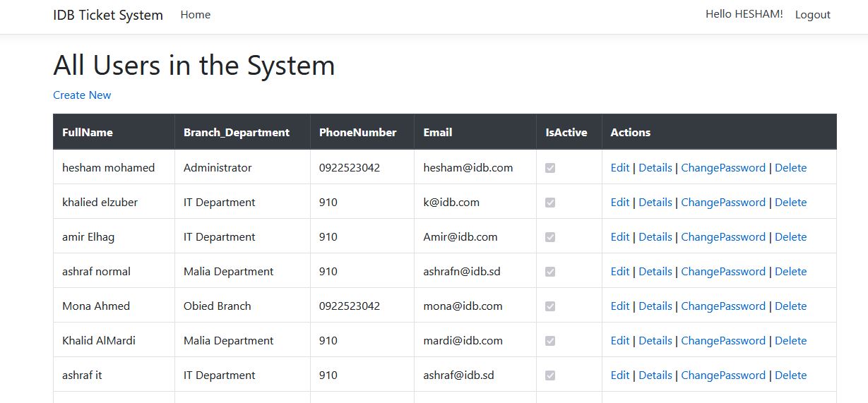Open ChangePassword for khalied elzuber
Viewport: 868px width, 403px height.
pos(723,203)
